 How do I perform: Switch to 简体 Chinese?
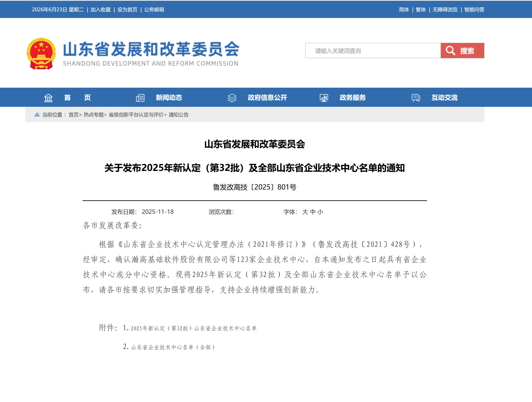(404, 10)
